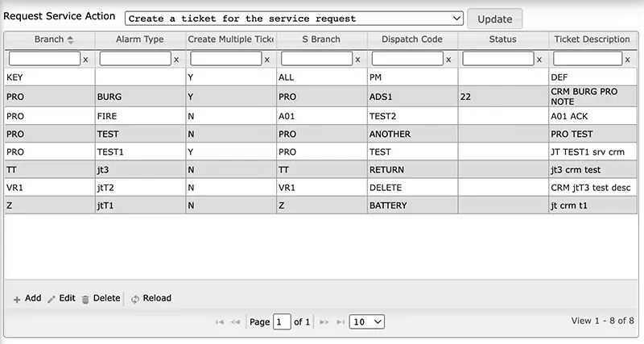Viewport: 644px width, 344px height.
Task: Click the CRM jtT3 test desc cell
Action: point(593,188)
